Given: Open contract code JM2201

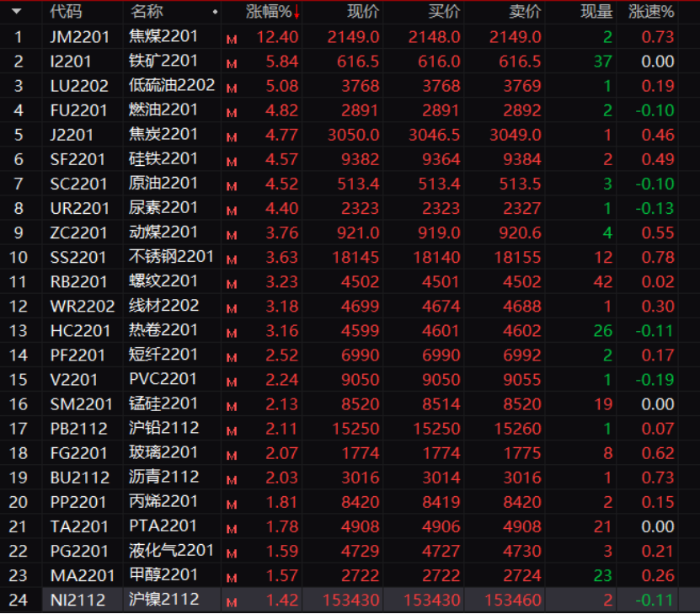Looking at the screenshot, I should point(79,37).
